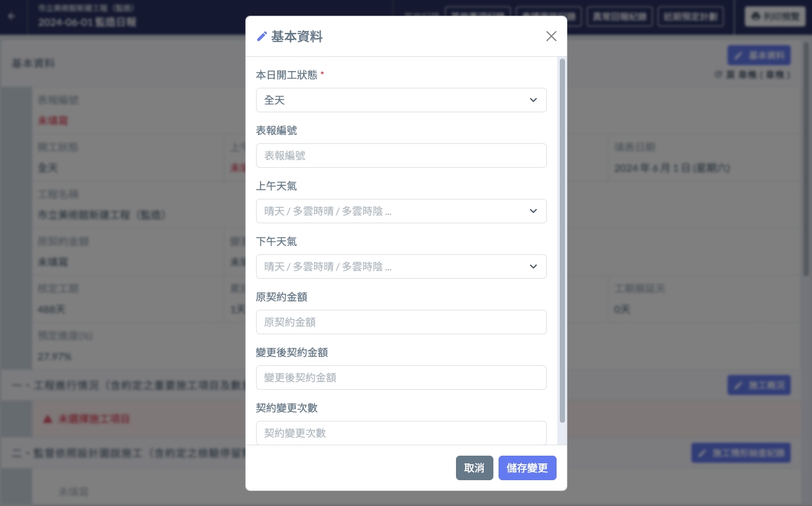This screenshot has height=506, width=812.
Task: Expand the 下午天氣 weather dropdown
Action: [401, 267]
